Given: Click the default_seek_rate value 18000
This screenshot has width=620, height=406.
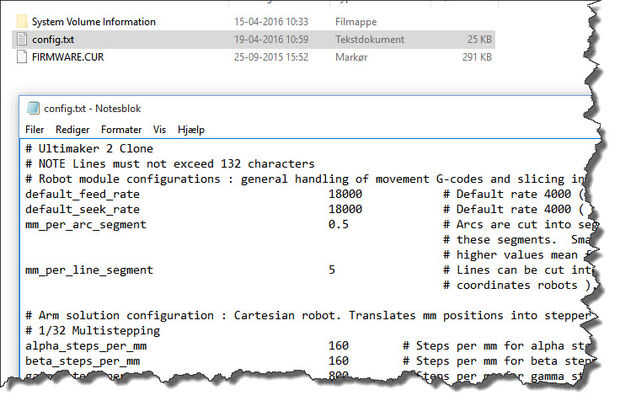Looking at the screenshot, I should [x=345, y=209].
